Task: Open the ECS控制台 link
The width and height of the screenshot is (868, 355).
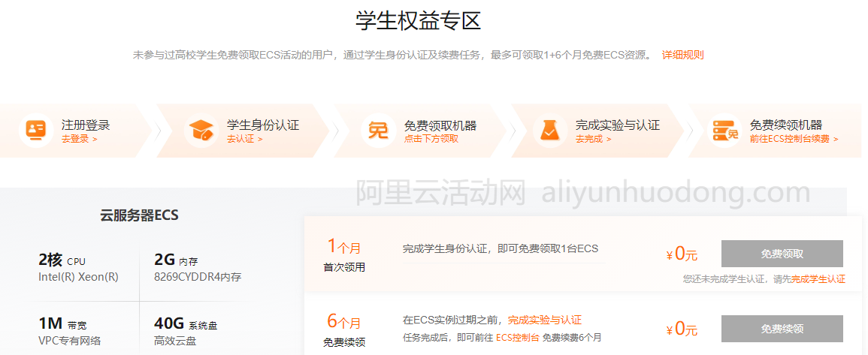Action: pos(518,337)
